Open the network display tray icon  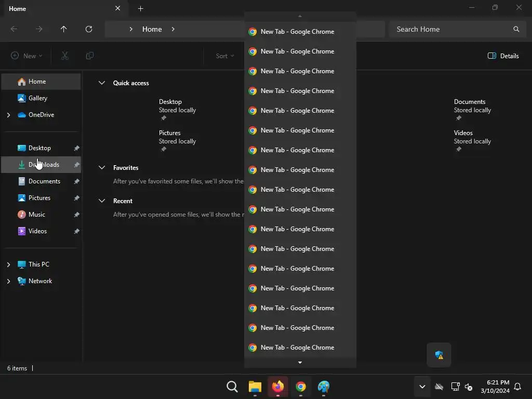coord(455,387)
